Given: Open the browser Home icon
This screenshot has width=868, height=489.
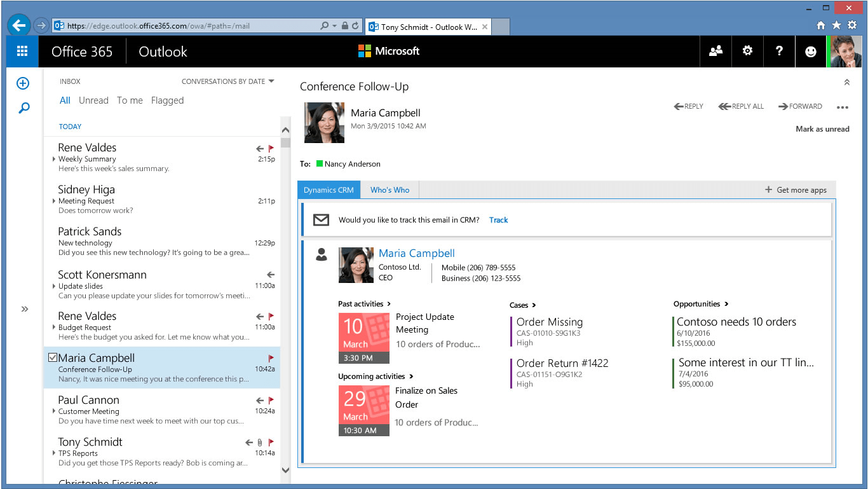Looking at the screenshot, I should point(821,25).
